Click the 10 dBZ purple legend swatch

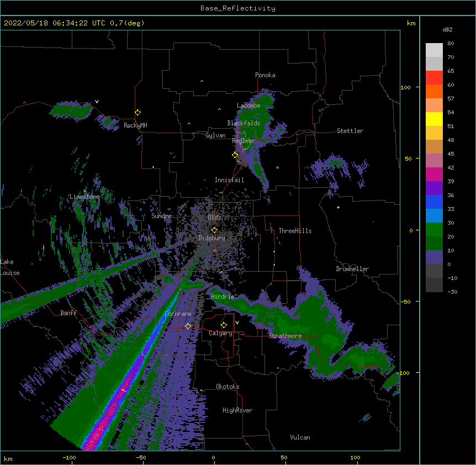click(x=434, y=257)
